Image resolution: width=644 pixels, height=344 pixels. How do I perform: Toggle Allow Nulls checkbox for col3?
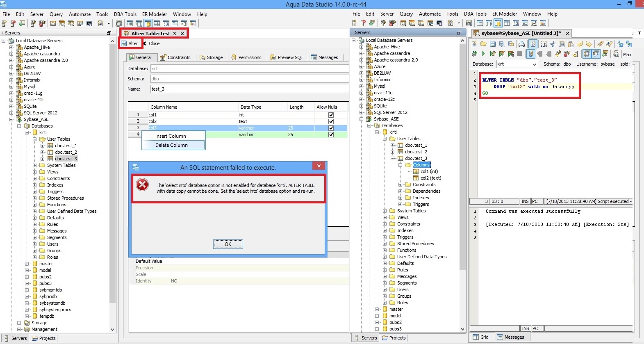(331, 128)
